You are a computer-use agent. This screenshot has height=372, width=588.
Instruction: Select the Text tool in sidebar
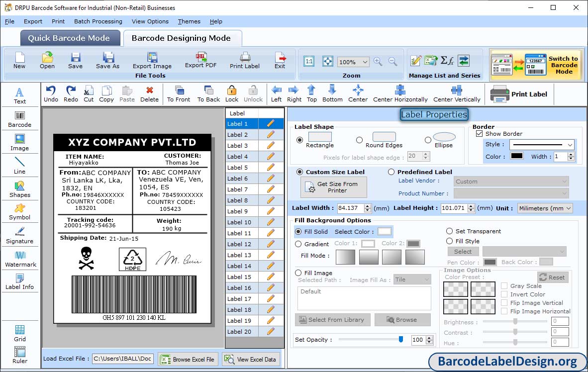[19, 95]
